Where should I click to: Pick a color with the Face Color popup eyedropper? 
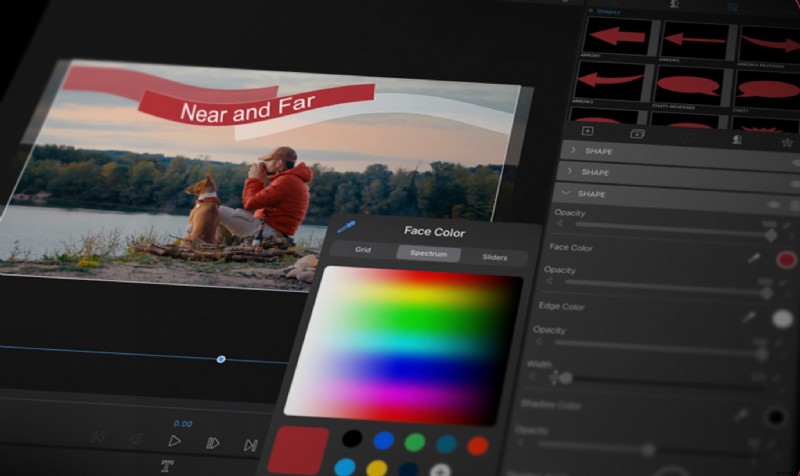point(347,227)
